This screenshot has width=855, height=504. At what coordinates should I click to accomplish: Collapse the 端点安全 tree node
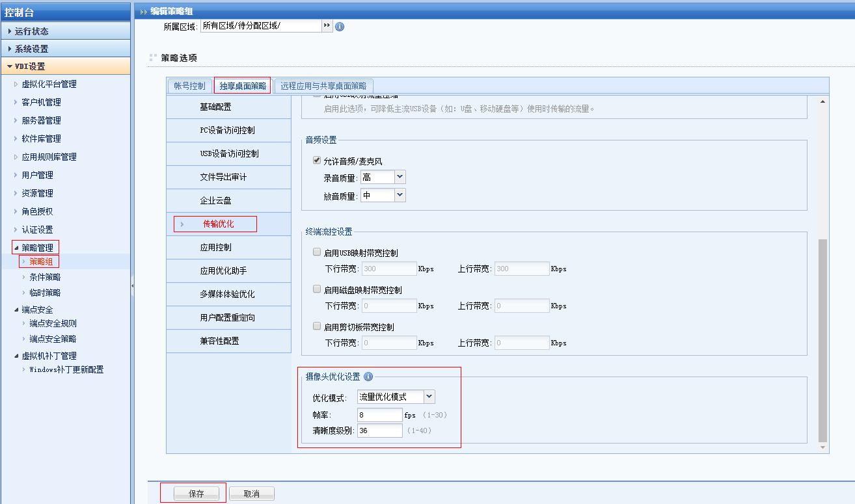(x=17, y=310)
